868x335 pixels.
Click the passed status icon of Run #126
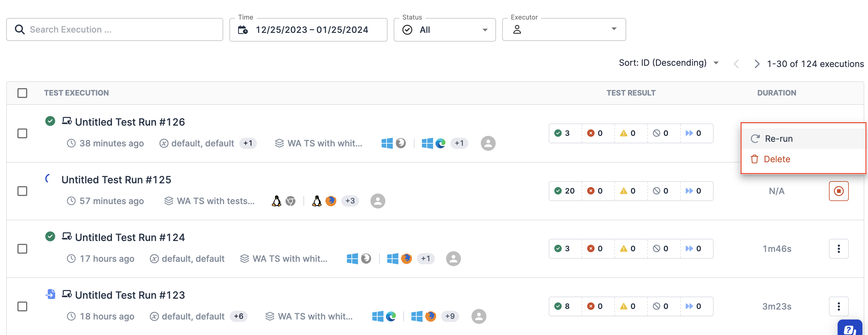click(x=50, y=121)
